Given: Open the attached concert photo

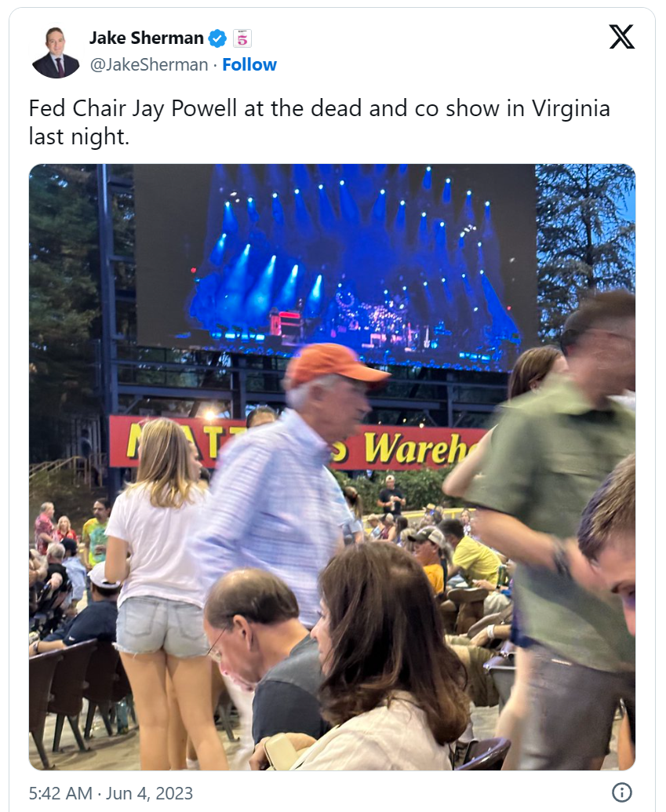Looking at the screenshot, I should point(332,467).
